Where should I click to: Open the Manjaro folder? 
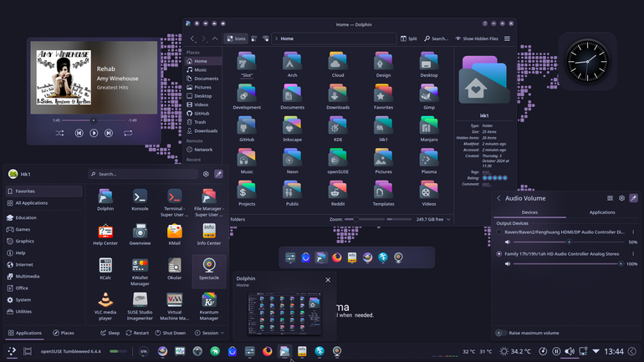tap(429, 129)
